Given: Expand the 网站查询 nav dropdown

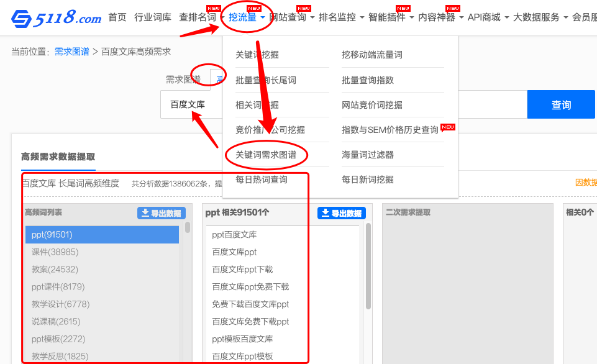Looking at the screenshot, I should (x=291, y=17).
